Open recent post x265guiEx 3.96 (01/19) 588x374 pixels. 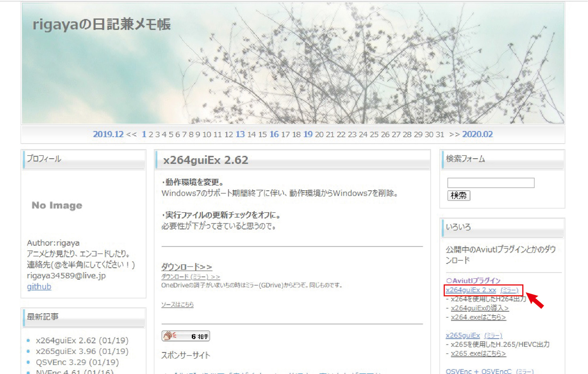[x=82, y=351]
